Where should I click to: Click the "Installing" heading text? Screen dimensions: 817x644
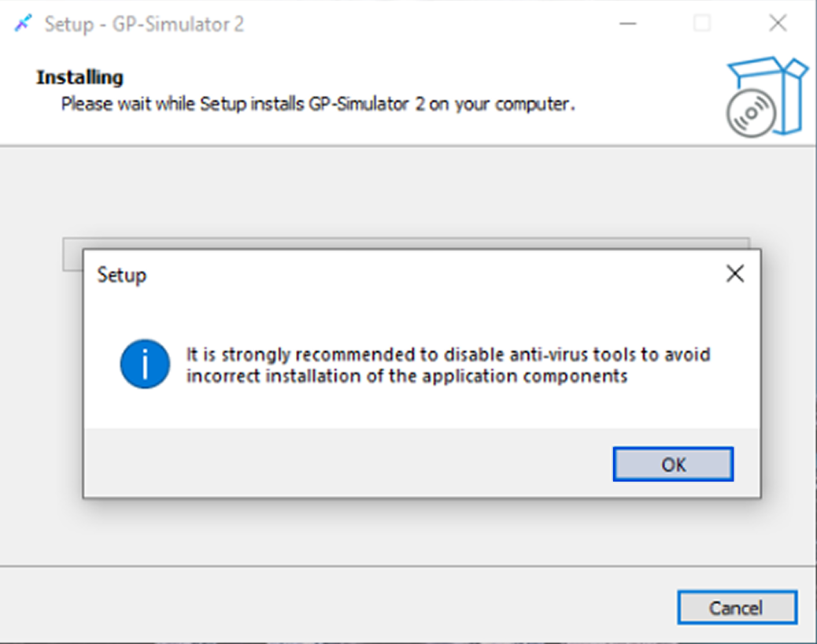tap(79, 77)
